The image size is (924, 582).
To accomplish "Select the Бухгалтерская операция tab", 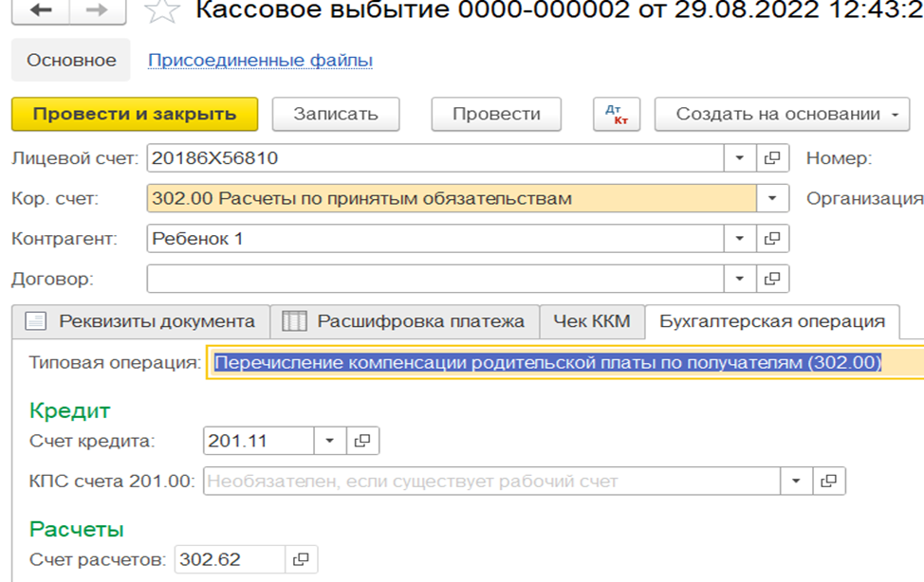I will pos(772,321).
